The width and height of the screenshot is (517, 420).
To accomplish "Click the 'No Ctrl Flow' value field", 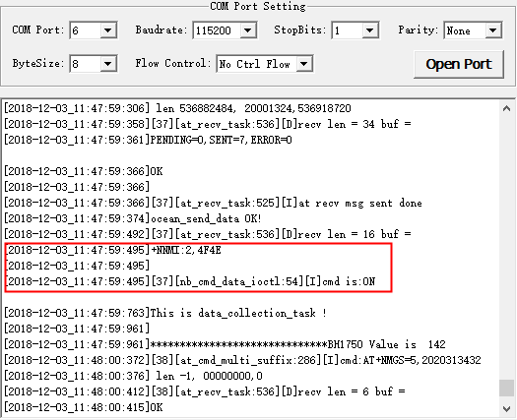I will click(257, 64).
